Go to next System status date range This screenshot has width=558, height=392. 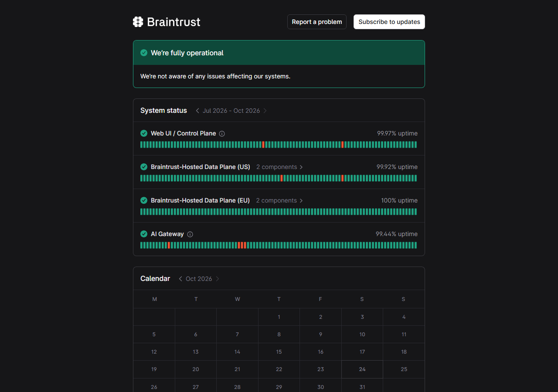pyautogui.click(x=265, y=111)
